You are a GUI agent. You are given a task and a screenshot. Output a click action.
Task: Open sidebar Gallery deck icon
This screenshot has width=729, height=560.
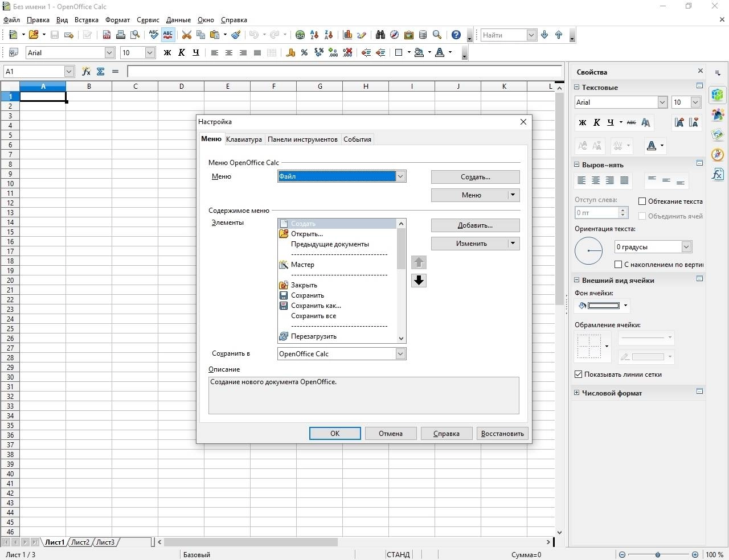point(718,135)
